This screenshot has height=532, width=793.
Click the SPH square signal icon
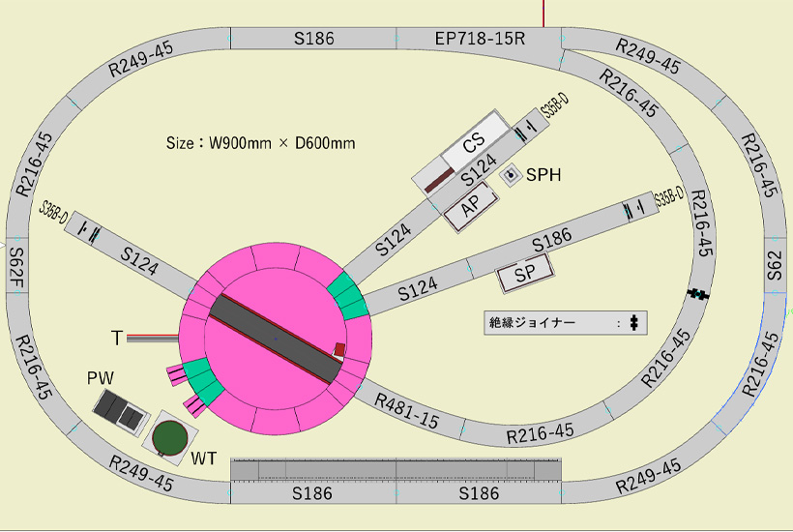(510, 176)
